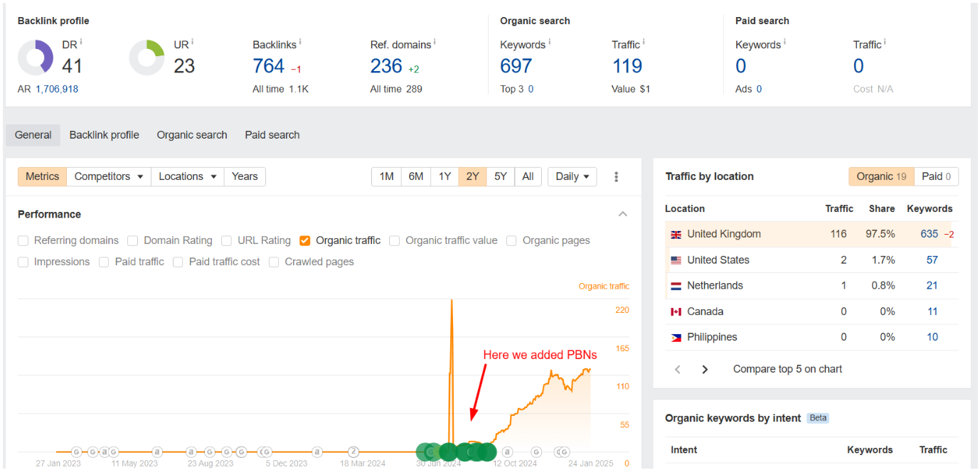Screen dimensions: 980x470
Task: Click the UR info icon
Action: (x=192, y=42)
